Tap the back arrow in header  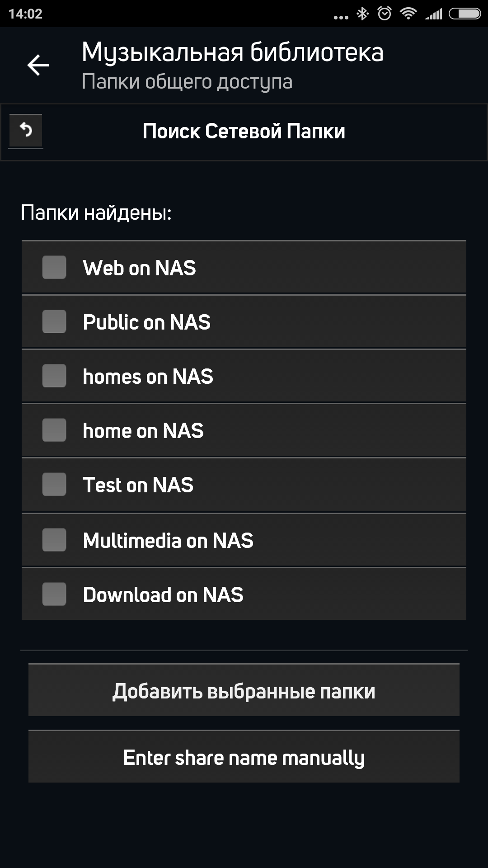38,65
